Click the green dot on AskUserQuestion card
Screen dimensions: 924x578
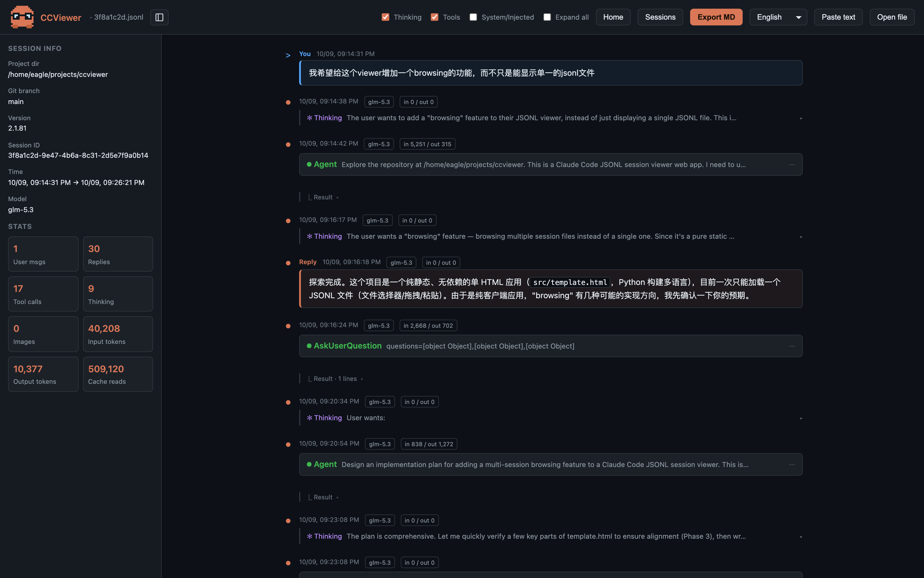(x=309, y=346)
